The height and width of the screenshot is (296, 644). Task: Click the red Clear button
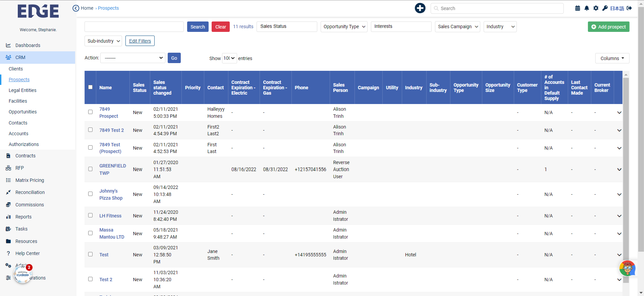tap(221, 27)
